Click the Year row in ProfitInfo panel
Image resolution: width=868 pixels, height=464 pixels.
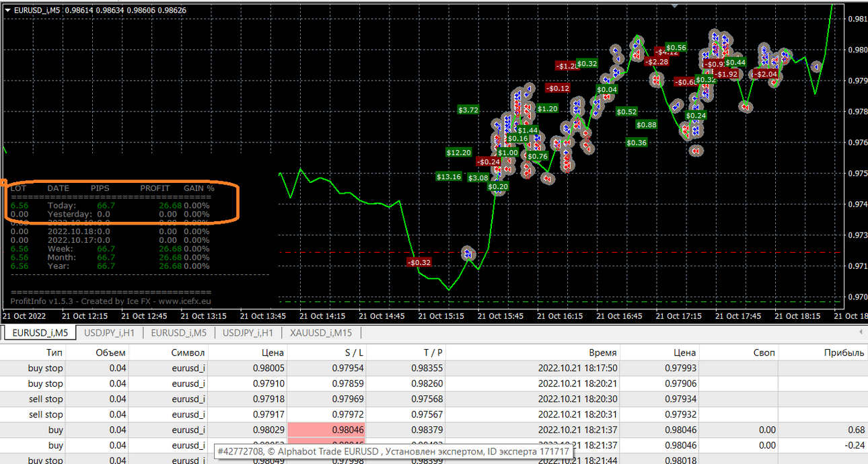pyautogui.click(x=110, y=266)
